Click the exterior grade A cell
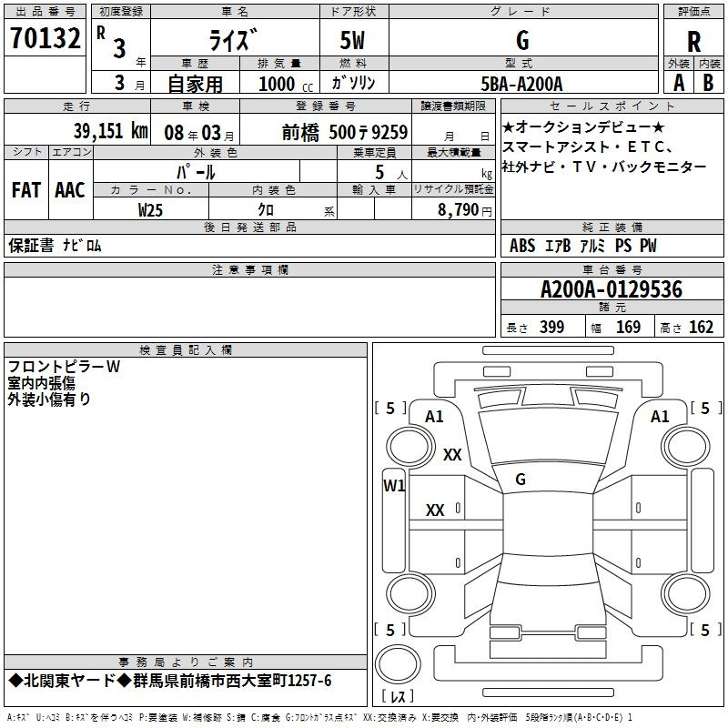 [678, 83]
